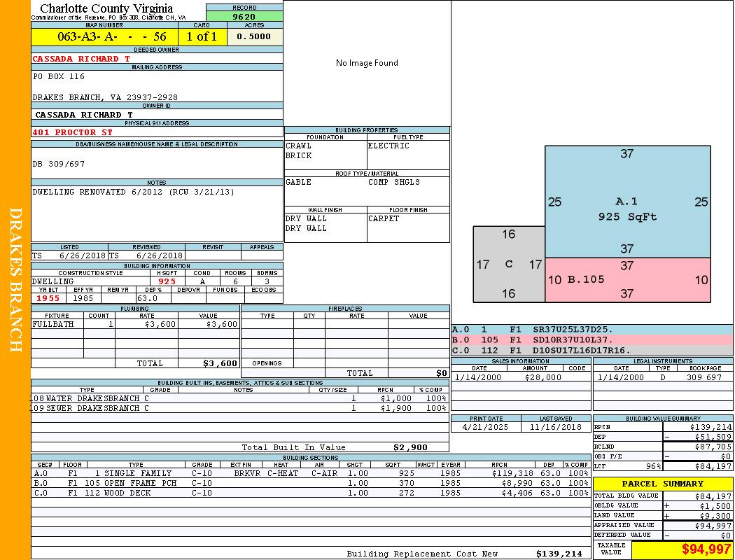Click physical address 401 PROCTOR ST
Screen dimensions: 735x560
click(x=72, y=132)
